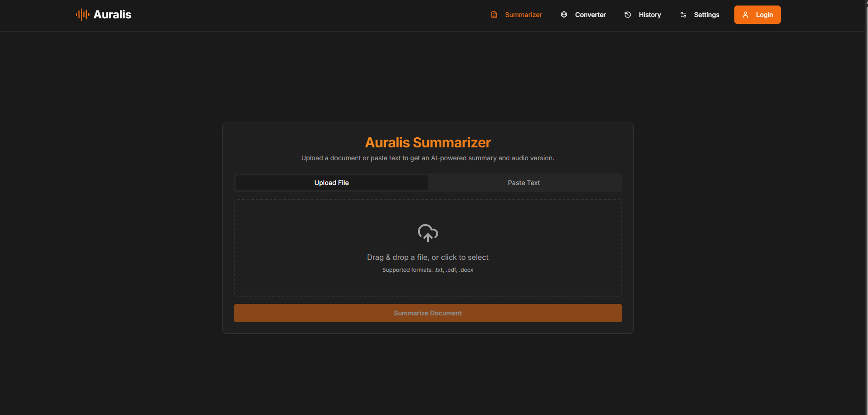Click the orange bars icon next to Auralis

[82, 14]
